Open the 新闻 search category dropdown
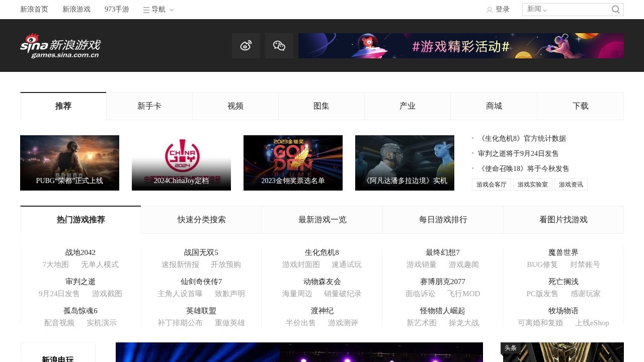The height and width of the screenshot is (362, 644). point(537,9)
